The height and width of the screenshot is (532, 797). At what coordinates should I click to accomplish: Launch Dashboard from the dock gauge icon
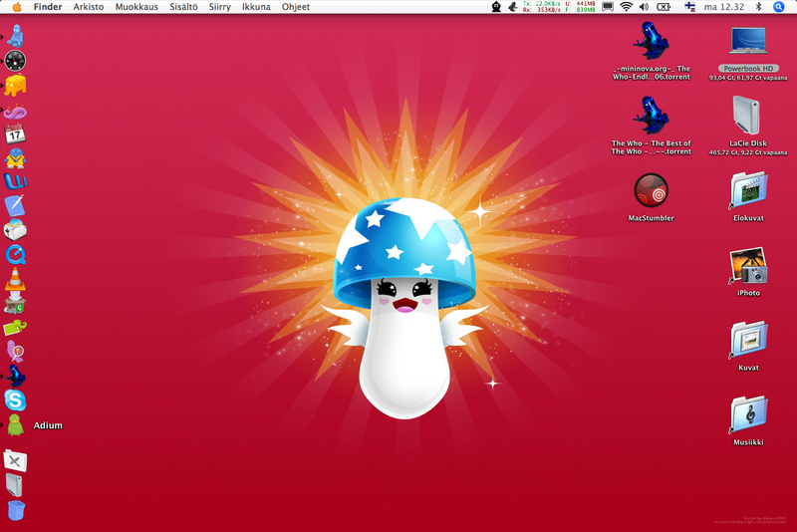[15, 61]
